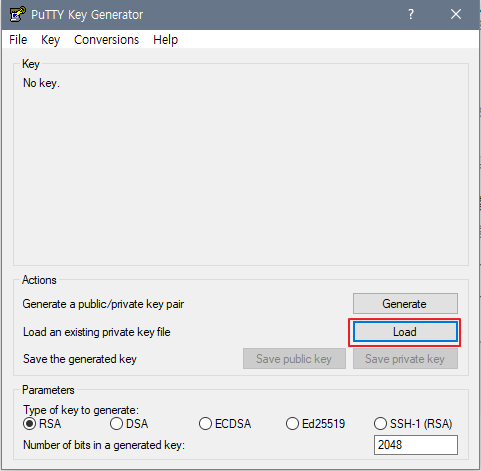Close the PuTTY Key Generator window
Screen dimensions: 481x471
tap(456, 14)
